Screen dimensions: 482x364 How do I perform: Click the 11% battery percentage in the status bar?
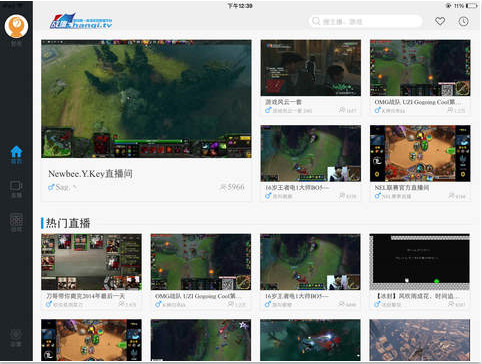[459, 6]
